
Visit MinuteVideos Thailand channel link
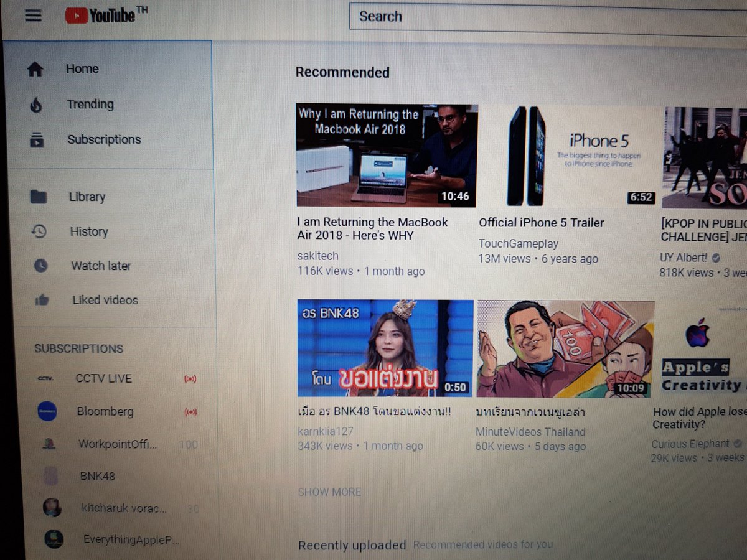530,432
